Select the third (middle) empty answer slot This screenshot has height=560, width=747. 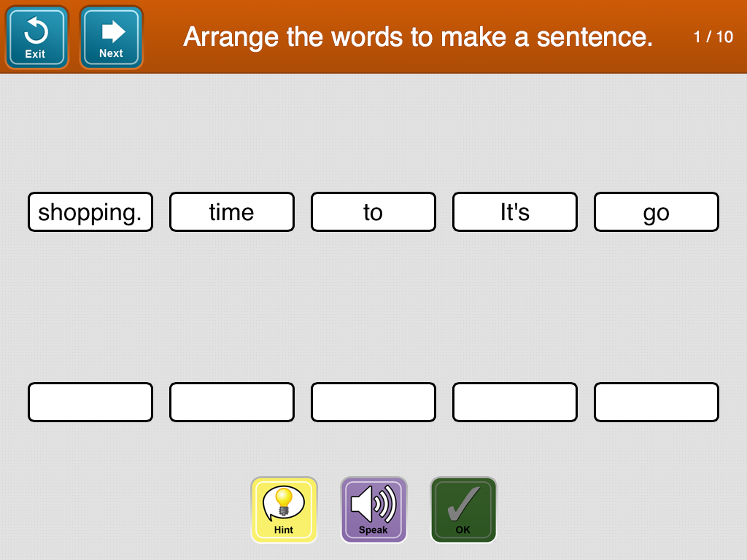373,402
